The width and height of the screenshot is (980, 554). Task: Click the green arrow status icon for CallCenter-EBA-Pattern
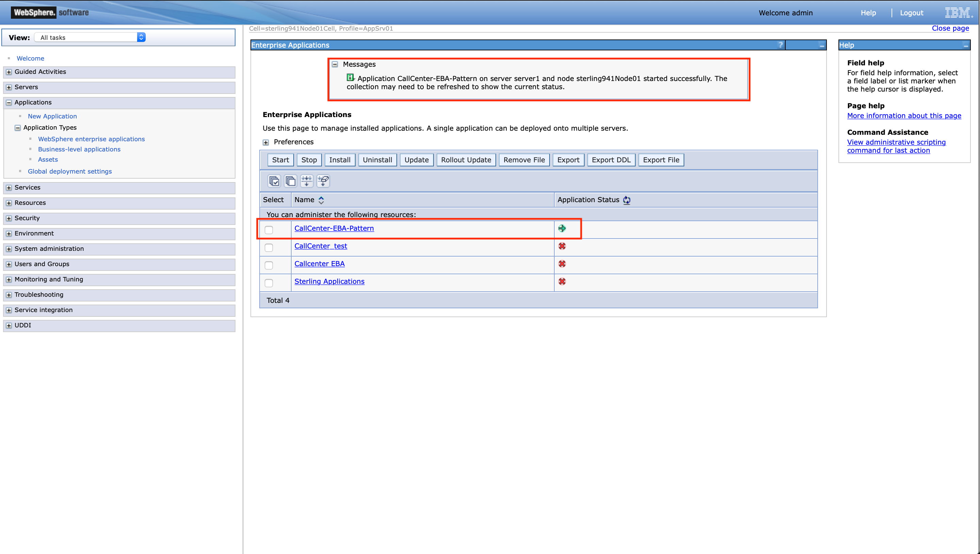pyautogui.click(x=563, y=228)
